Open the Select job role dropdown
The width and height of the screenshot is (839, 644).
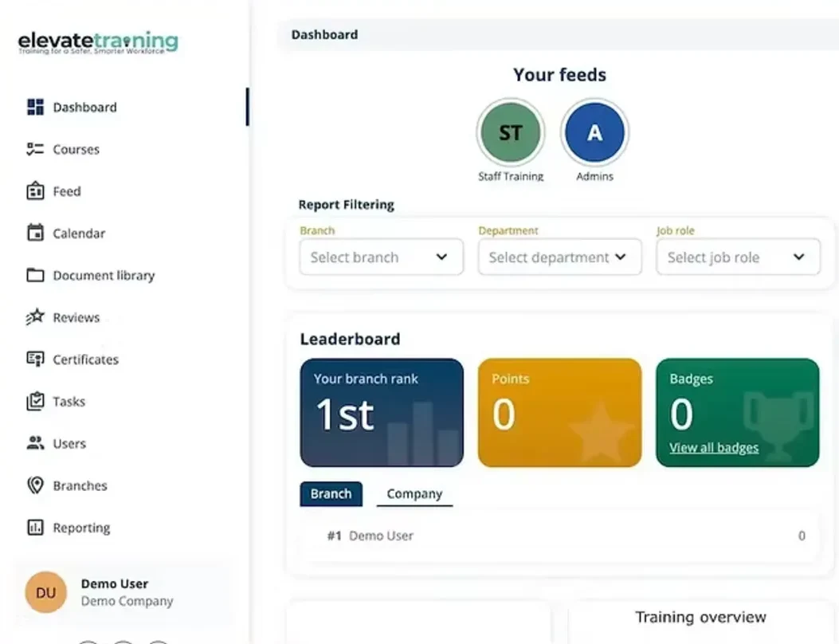pos(739,257)
